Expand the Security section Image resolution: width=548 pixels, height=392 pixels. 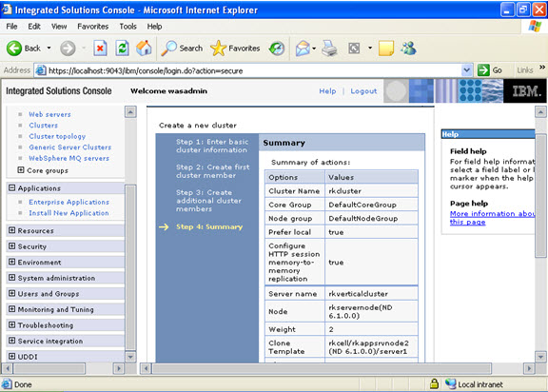[11, 246]
